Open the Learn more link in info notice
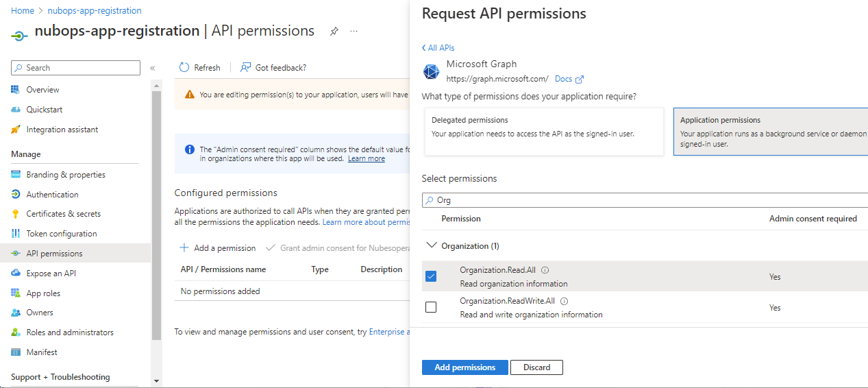 [x=367, y=159]
